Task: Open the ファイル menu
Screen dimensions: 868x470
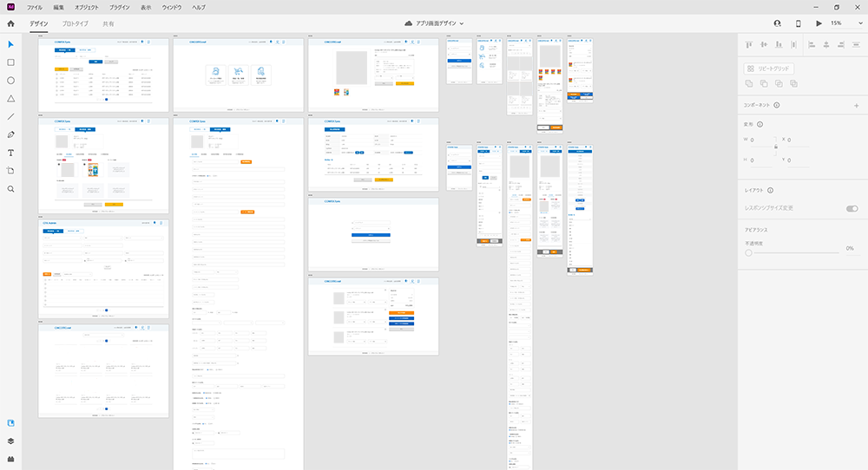Action: [35, 7]
